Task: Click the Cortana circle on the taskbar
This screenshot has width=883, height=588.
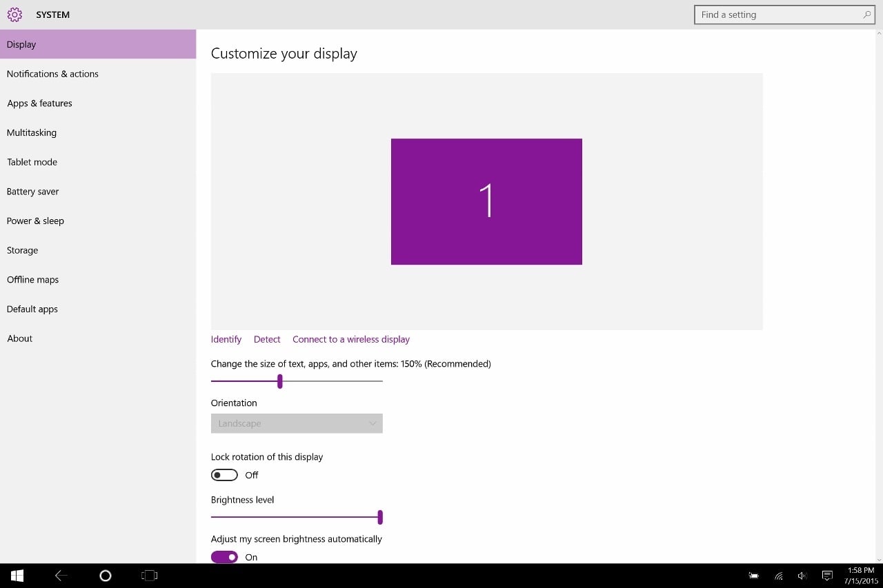Action: (x=105, y=575)
